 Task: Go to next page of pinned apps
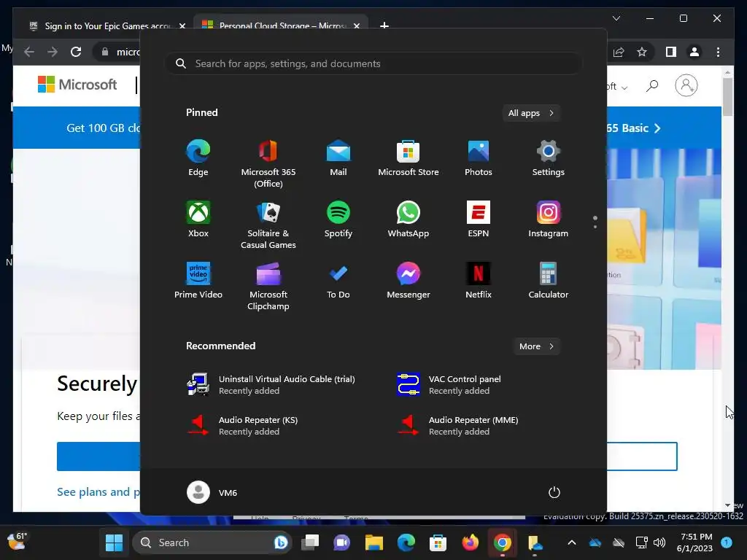(x=595, y=227)
